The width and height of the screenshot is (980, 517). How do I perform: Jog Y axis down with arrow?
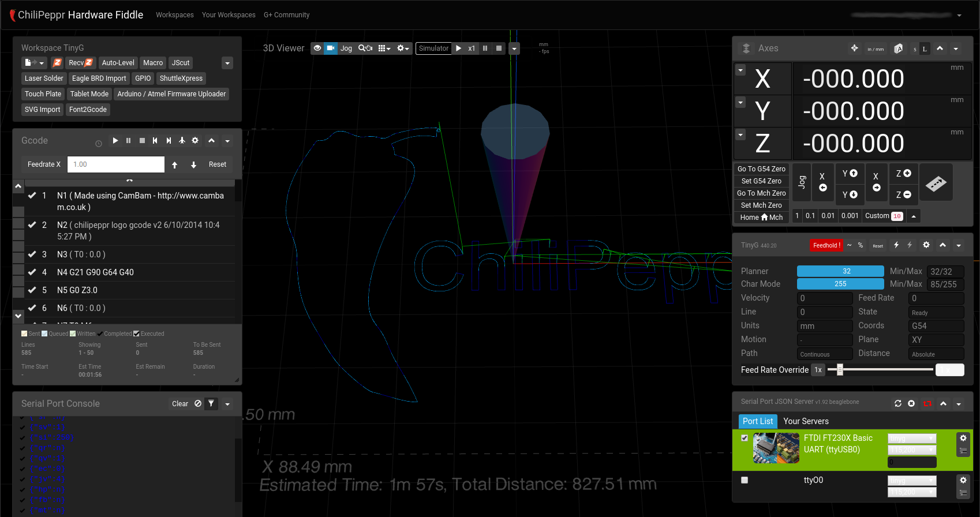tap(850, 195)
